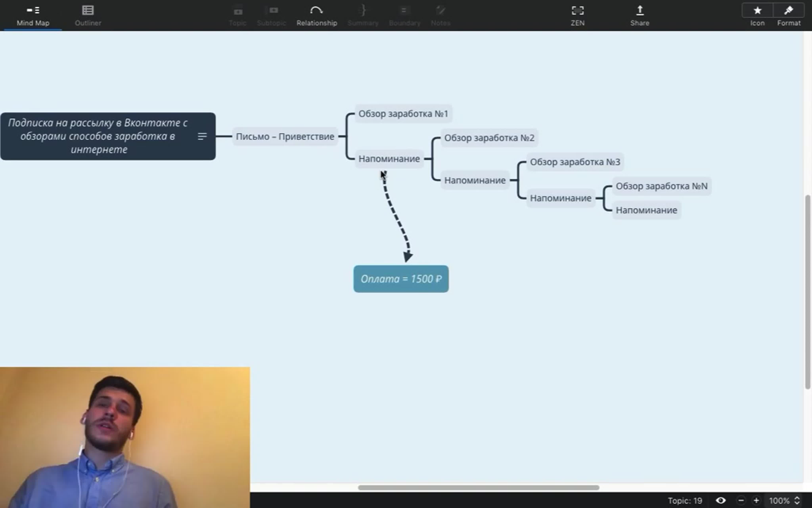Enter ZEN fullscreen mode
812x508 pixels.
coord(577,15)
